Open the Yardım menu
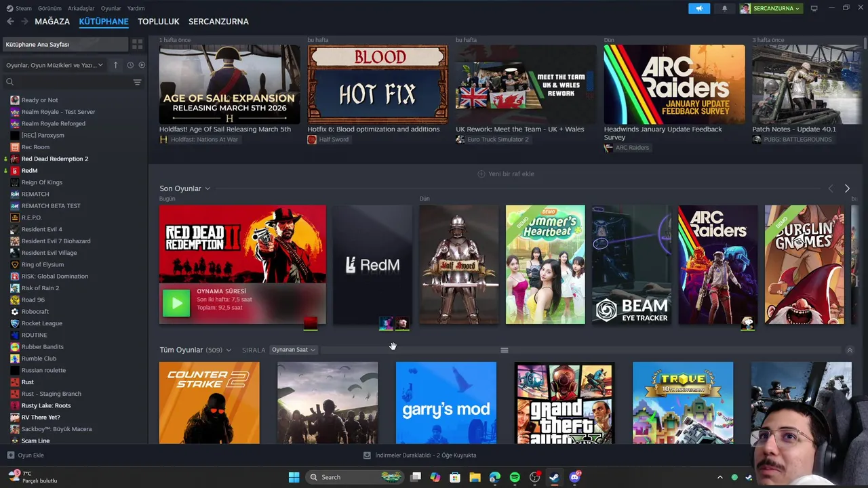This screenshot has width=868, height=488. click(136, 8)
